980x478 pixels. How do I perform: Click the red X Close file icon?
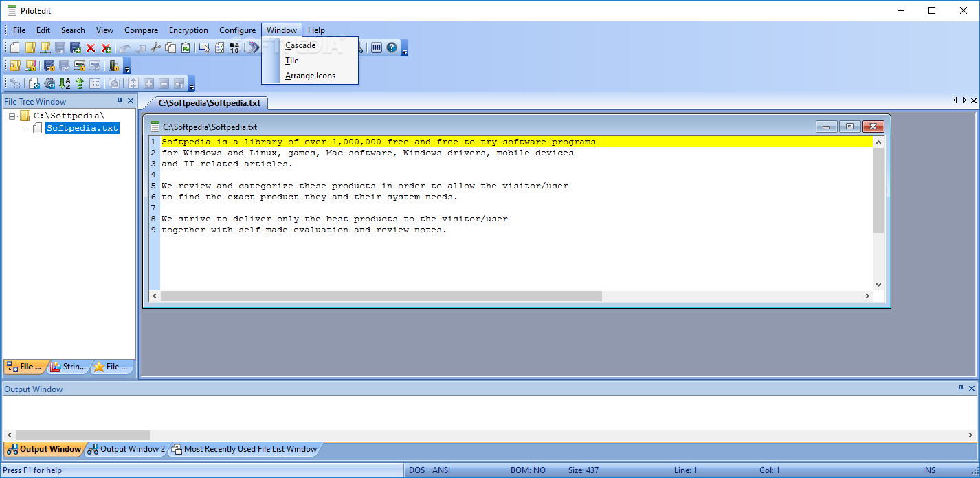(x=91, y=47)
